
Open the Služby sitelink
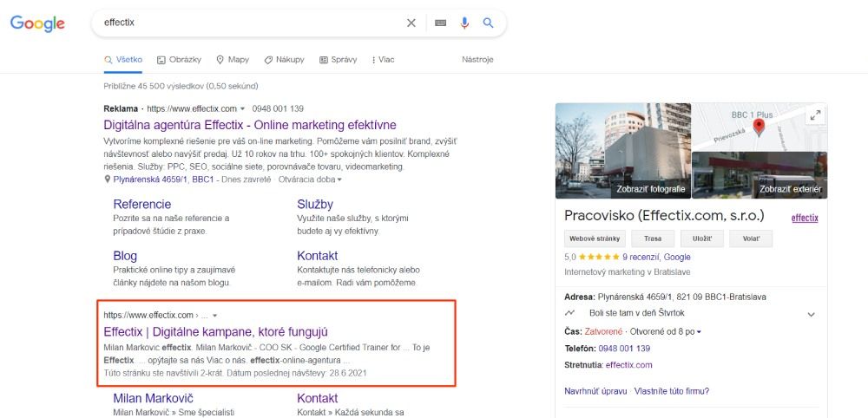click(315, 205)
